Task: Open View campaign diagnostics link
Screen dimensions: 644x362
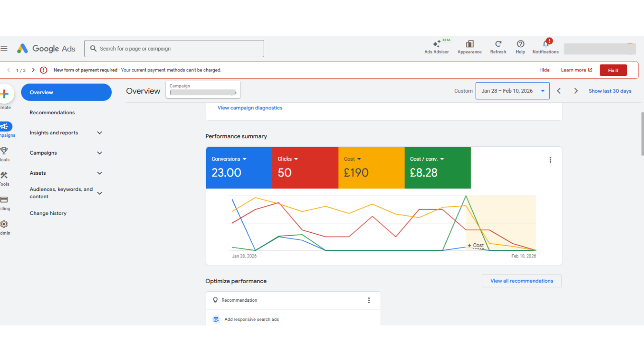Action: (250, 108)
